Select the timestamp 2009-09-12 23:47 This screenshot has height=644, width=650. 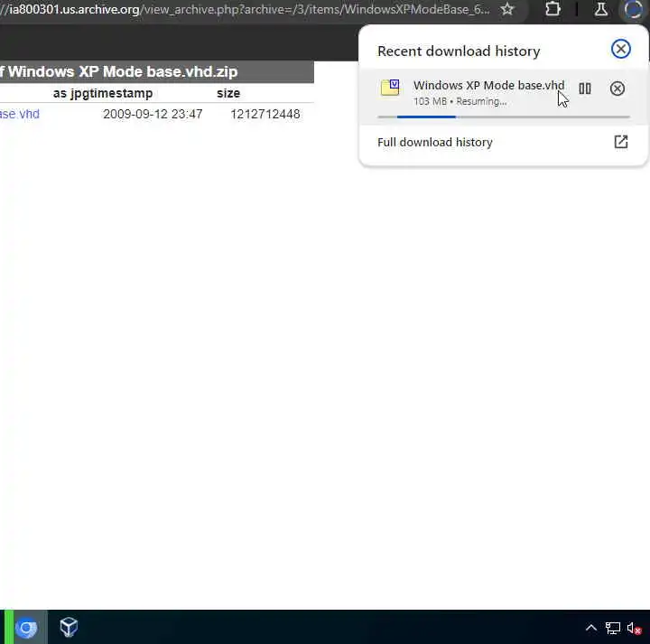[153, 114]
